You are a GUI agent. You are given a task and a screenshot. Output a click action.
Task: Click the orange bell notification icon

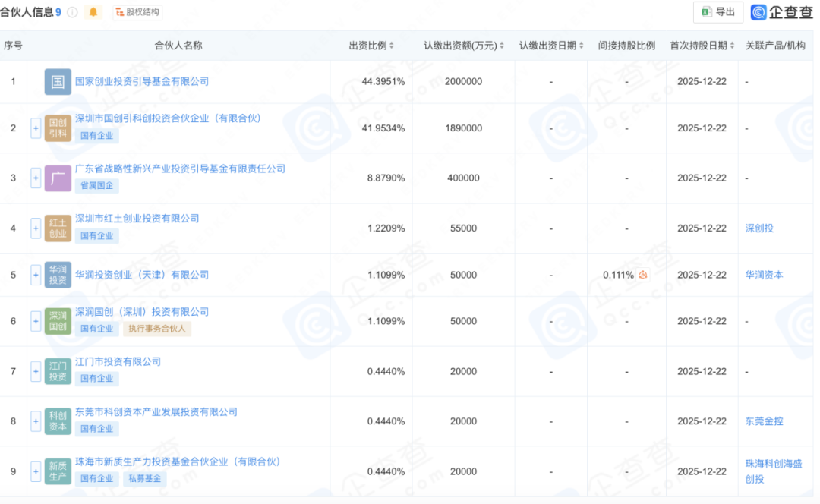point(93,12)
